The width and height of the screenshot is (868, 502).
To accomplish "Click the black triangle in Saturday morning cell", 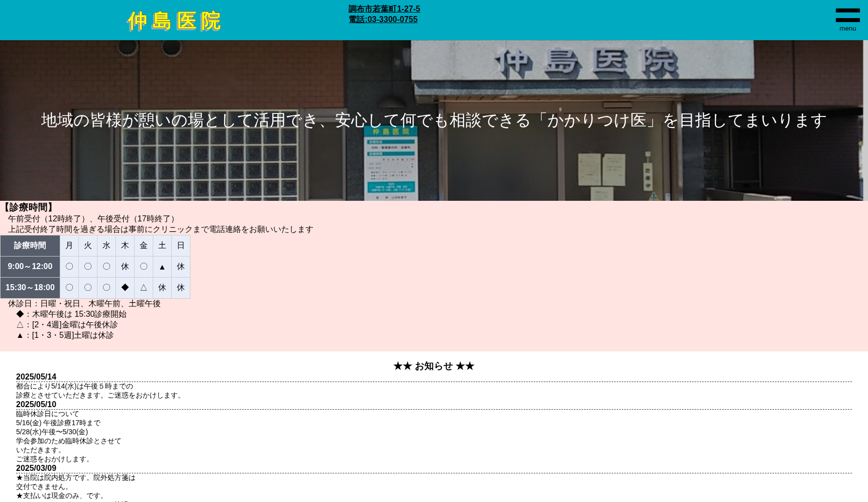I will 162,267.
